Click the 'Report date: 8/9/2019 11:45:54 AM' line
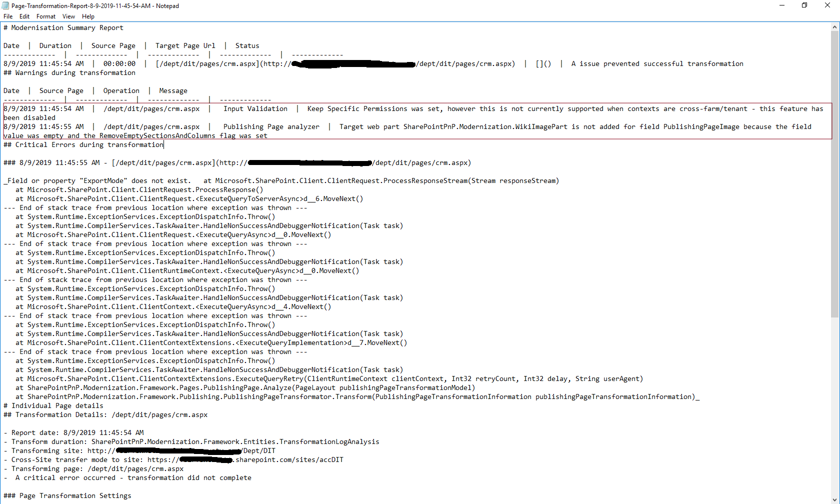The width and height of the screenshot is (840, 504). click(x=73, y=433)
